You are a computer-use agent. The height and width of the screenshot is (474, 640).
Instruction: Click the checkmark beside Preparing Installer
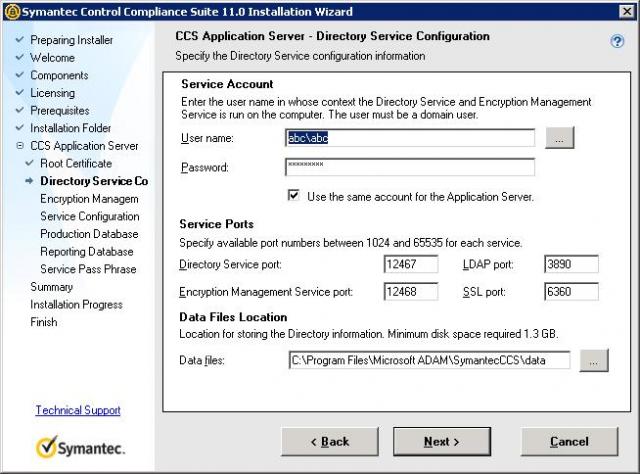point(20,40)
